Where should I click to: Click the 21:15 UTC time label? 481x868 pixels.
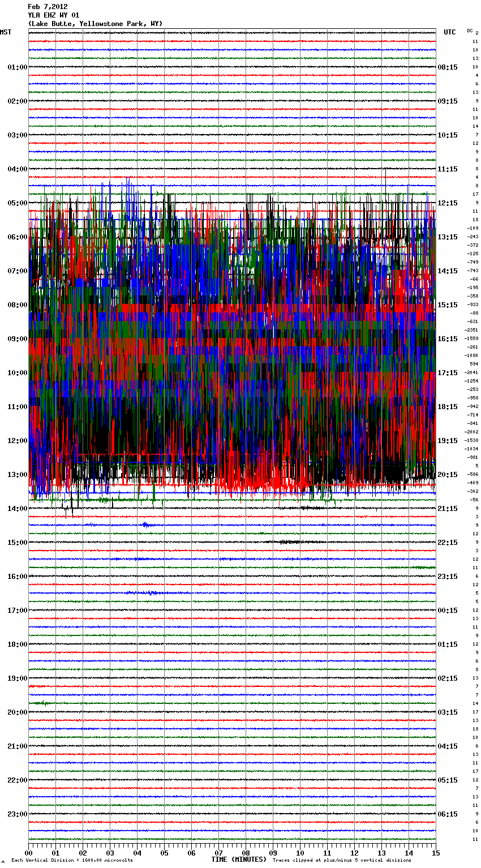pos(448,509)
